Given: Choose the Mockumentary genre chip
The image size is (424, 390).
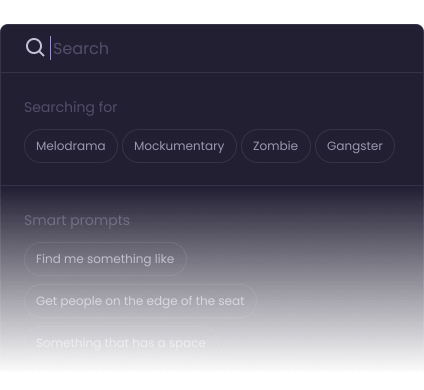Looking at the screenshot, I should click(179, 146).
